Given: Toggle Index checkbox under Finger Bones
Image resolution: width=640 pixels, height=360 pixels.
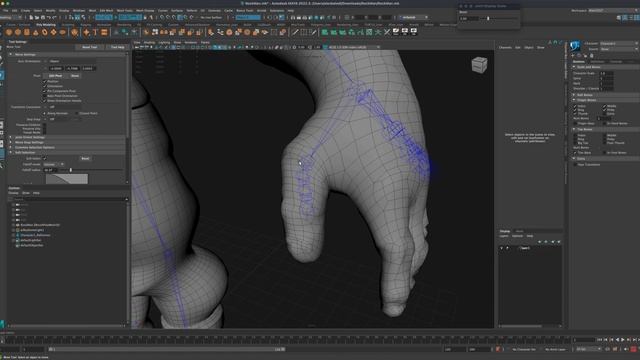Looking at the screenshot, I should click(x=575, y=106).
